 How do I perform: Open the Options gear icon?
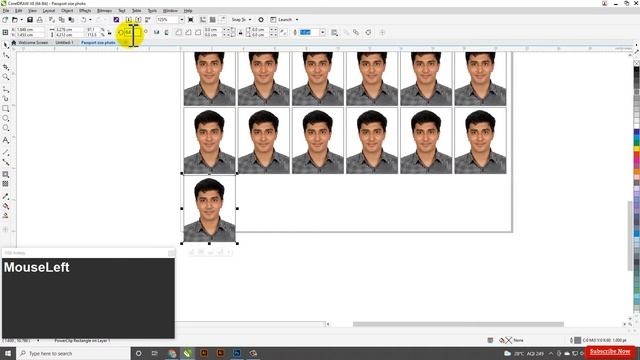(x=261, y=20)
